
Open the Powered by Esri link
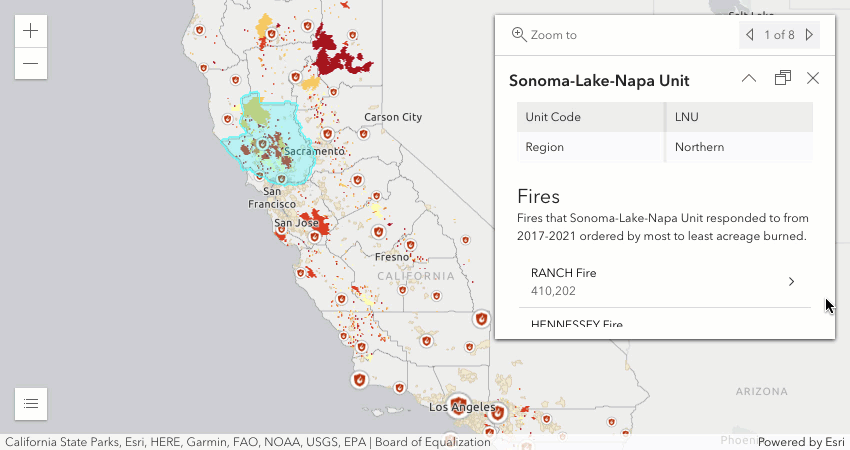coord(802,441)
